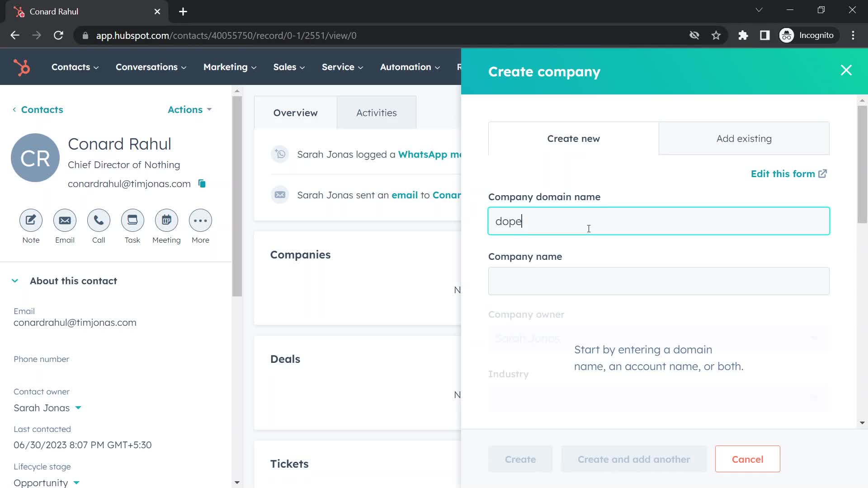Click the Note icon to add note

click(31, 221)
